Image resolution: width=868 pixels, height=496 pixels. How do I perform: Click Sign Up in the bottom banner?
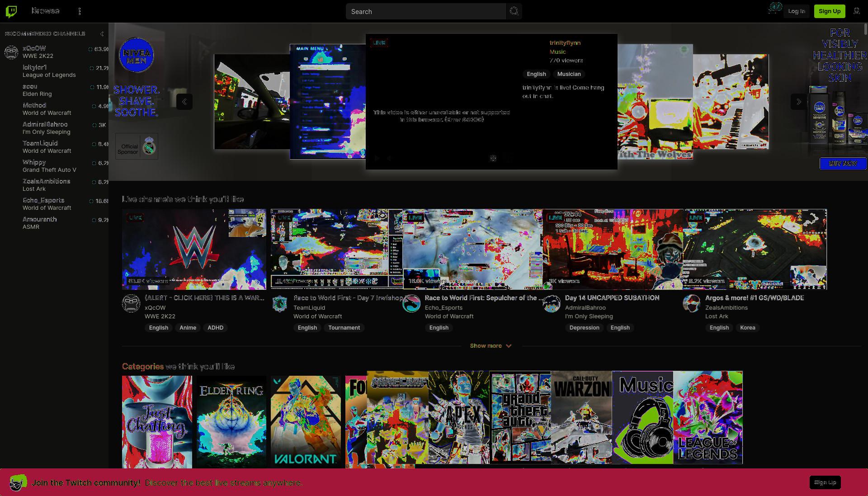[x=825, y=482]
